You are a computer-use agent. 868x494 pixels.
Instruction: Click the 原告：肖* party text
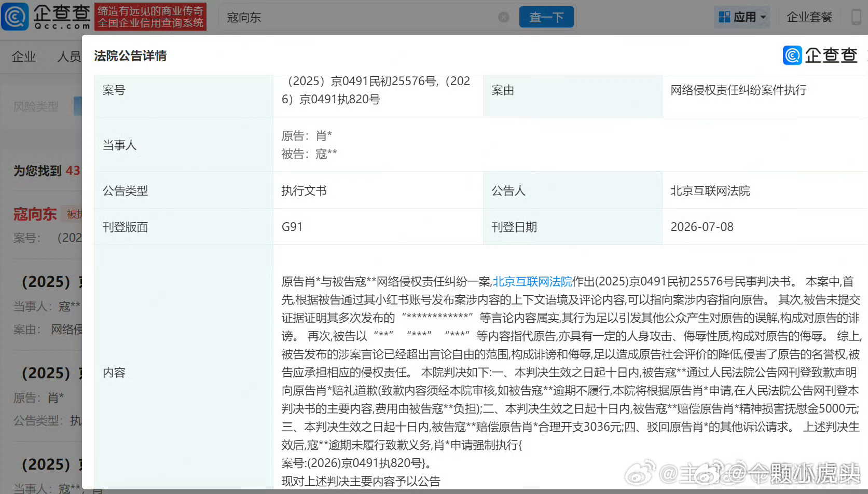point(307,136)
